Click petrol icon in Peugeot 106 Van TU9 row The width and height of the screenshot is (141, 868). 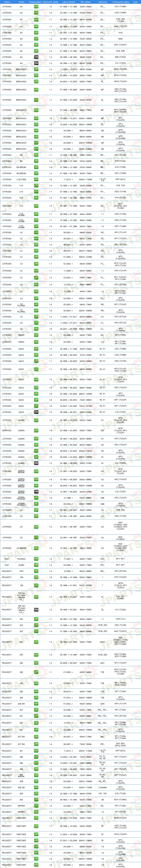36,597
